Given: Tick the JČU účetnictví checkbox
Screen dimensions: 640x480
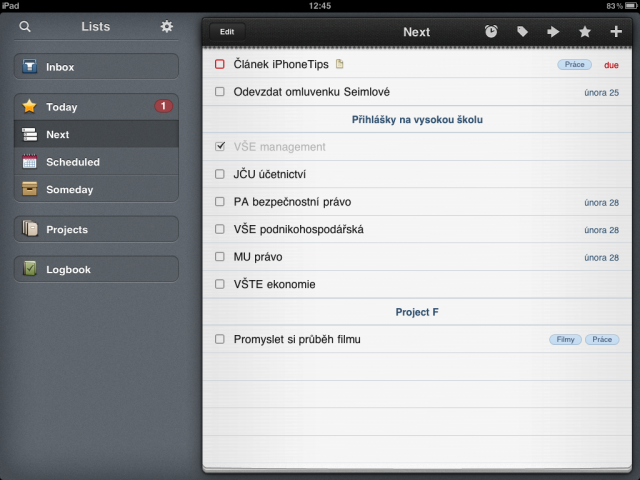Looking at the screenshot, I should (x=220, y=174).
